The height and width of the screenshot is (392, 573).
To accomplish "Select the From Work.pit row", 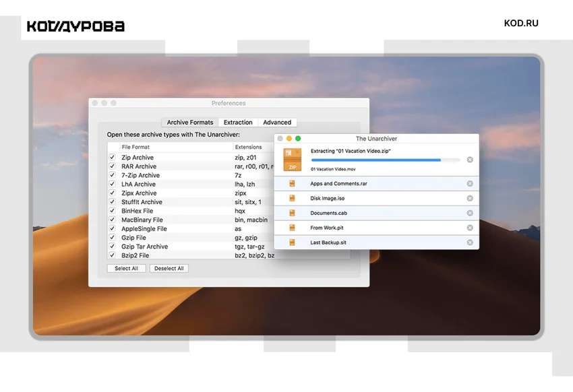I will 376,228.
